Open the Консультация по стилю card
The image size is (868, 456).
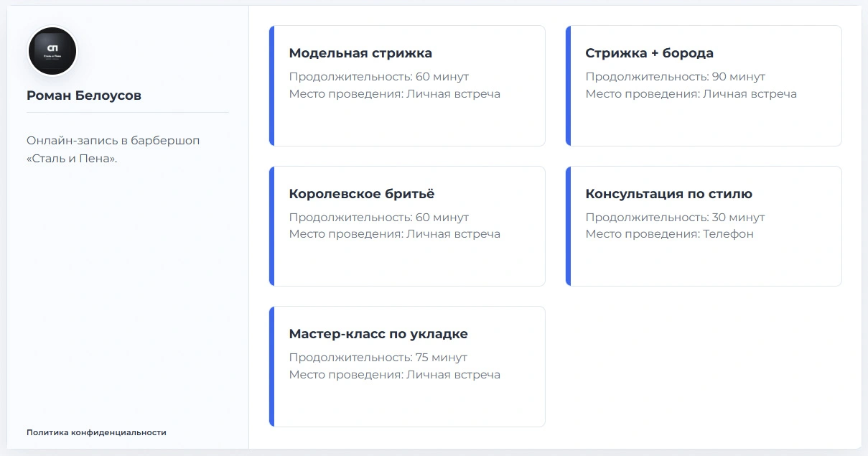point(704,226)
